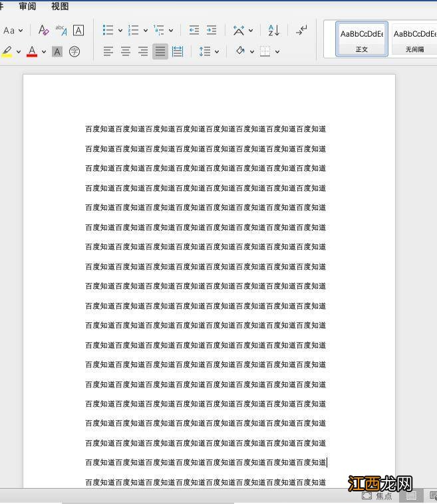
Task: Open the Change Case Aa menu
Action: pos(13,31)
